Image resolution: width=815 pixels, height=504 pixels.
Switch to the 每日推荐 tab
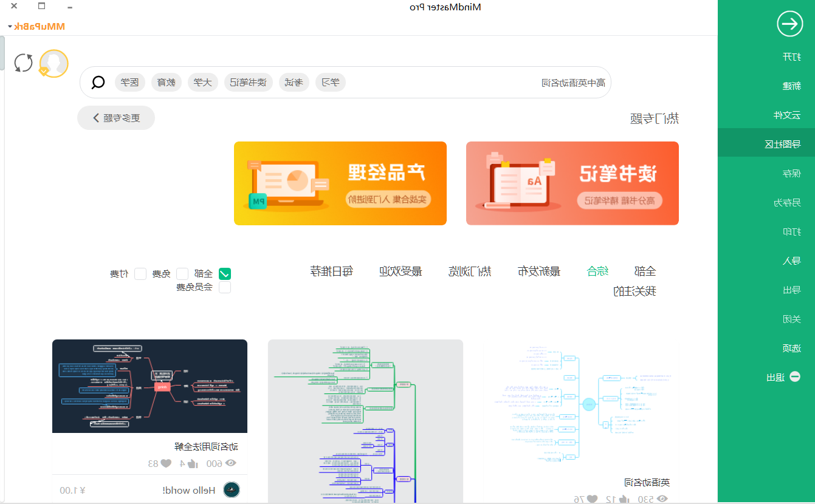(331, 271)
